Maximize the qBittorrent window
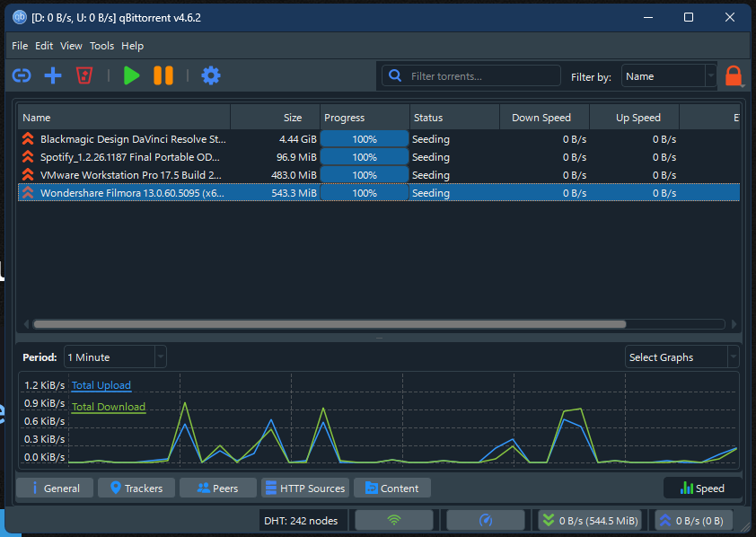Image resolution: width=756 pixels, height=537 pixels. coord(689,17)
